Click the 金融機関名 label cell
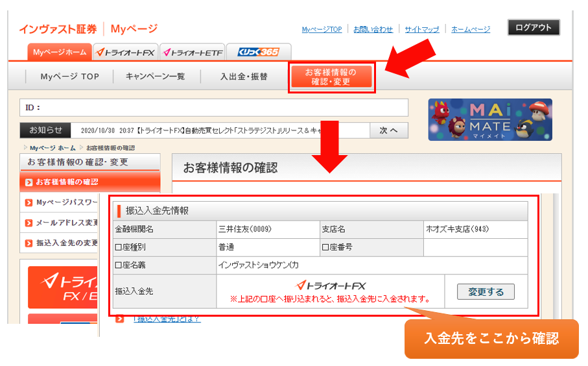This screenshot has width=588, height=366. 165,229
